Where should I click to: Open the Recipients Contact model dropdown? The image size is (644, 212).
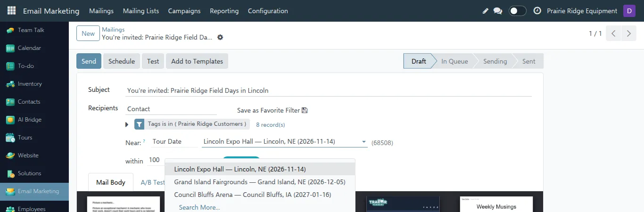point(171,109)
